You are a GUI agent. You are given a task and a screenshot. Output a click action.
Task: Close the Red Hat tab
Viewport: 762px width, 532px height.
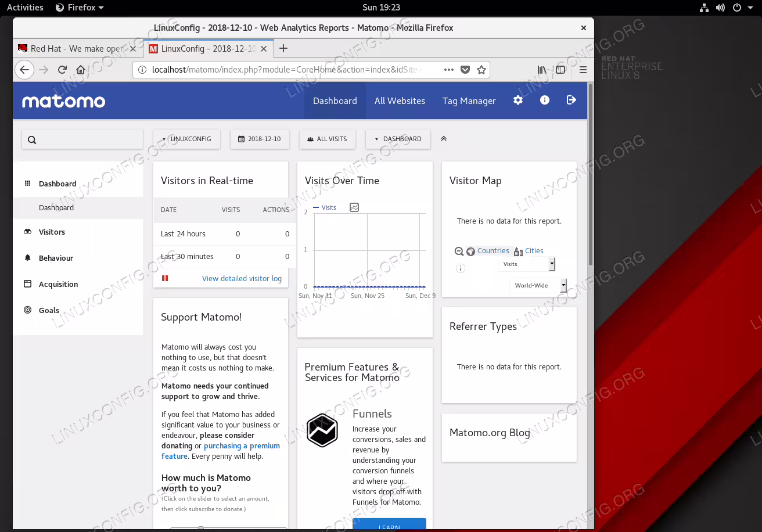[132, 49]
